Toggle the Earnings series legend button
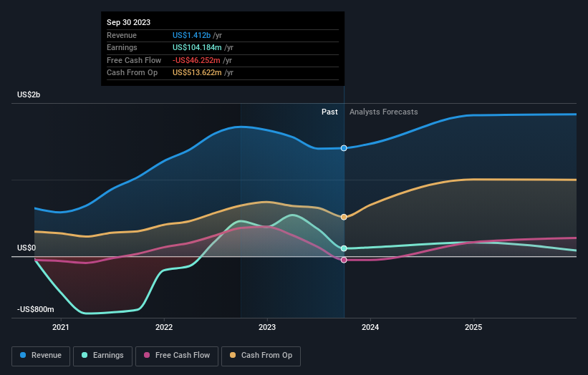 (102, 356)
